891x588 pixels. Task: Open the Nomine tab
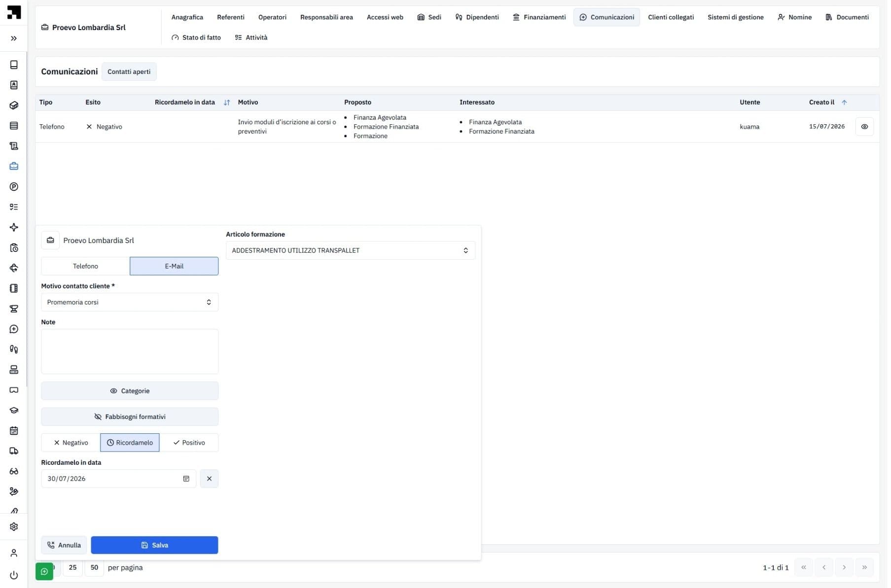click(x=795, y=17)
